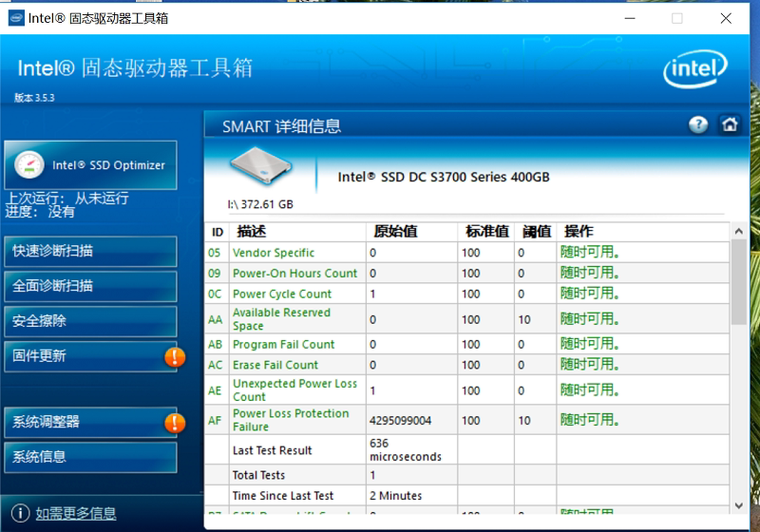Click the scrollbar down arrow in the SMART table
760x532 pixels.
coord(739,505)
